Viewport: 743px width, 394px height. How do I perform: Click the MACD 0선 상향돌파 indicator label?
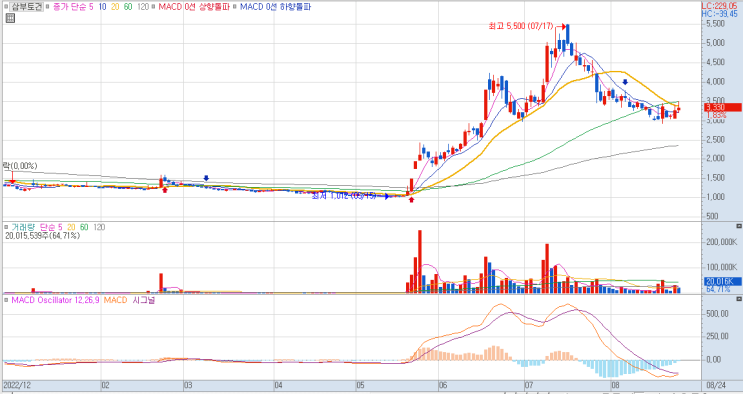(x=193, y=7)
